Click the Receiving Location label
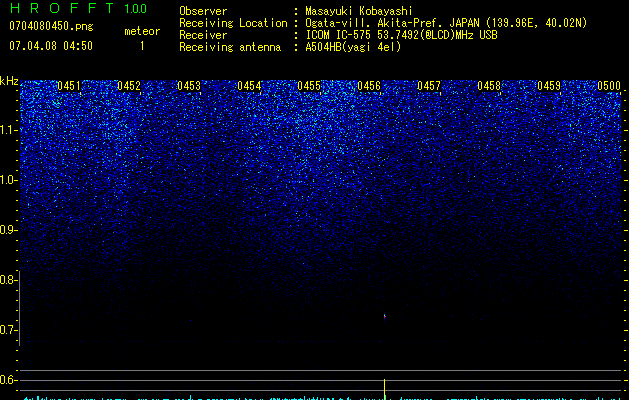The width and height of the screenshot is (629, 400). pyautogui.click(x=233, y=23)
